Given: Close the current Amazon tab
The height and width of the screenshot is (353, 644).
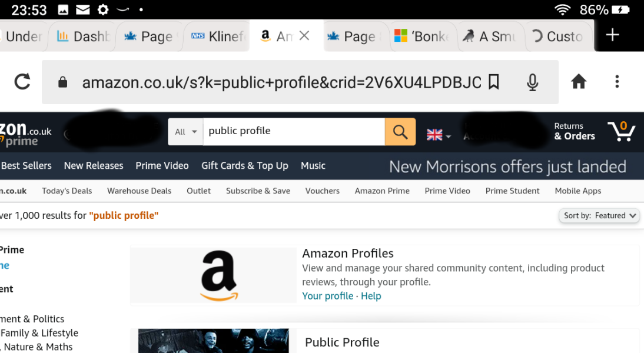Looking at the screenshot, I should (x=304, y=36).
